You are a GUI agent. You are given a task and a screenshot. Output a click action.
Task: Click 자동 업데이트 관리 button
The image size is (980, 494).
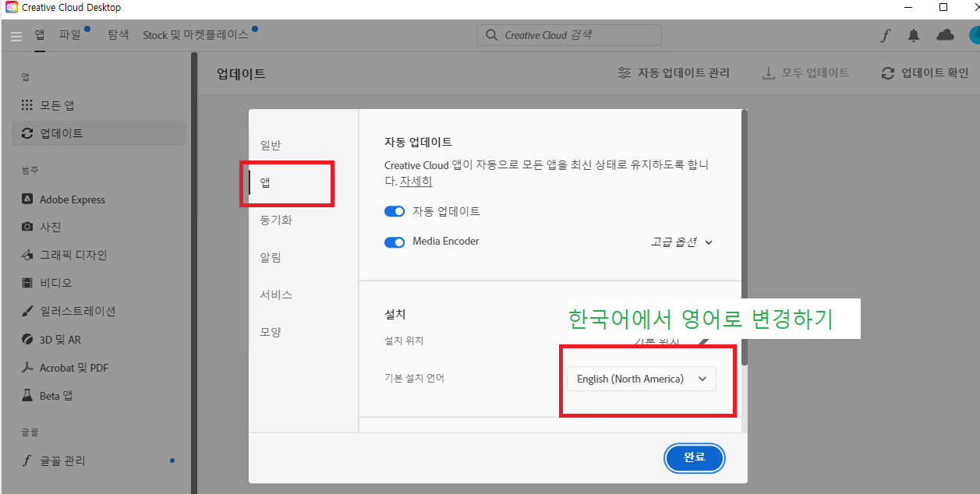point(674,73)
